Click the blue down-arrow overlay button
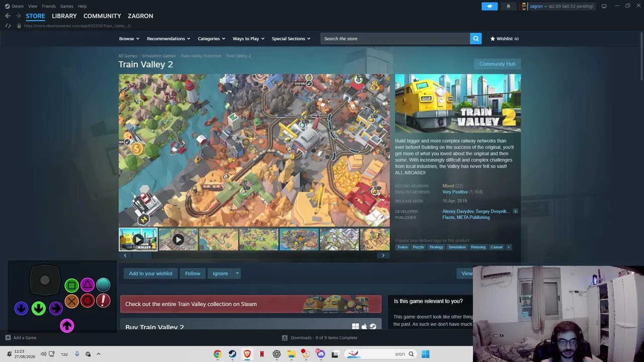The width and height of the screenshot is (644, 362). click(21, 308)
